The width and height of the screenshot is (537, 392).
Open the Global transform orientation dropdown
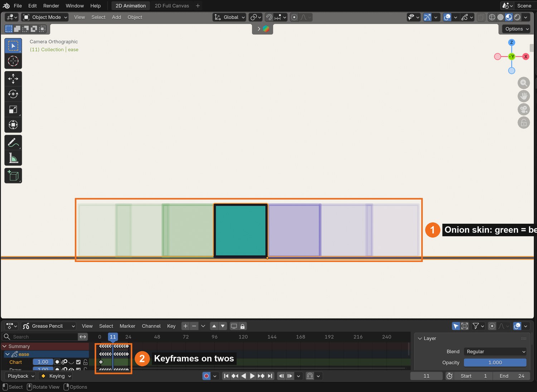click(229, 17)
